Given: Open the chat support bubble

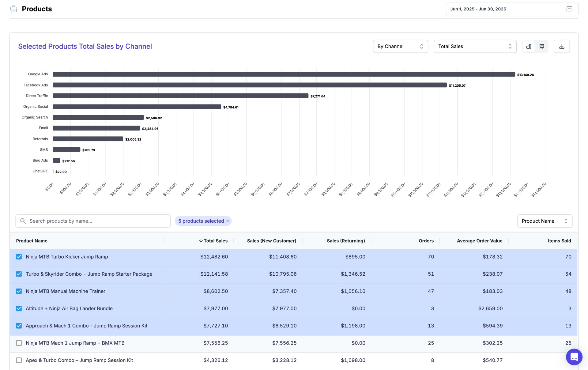Looking at the screenshot, I should point(574,357).
